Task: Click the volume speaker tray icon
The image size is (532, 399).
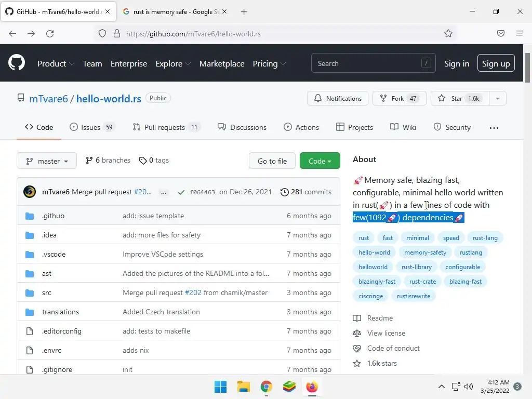Action: click(x=469, y=387)
